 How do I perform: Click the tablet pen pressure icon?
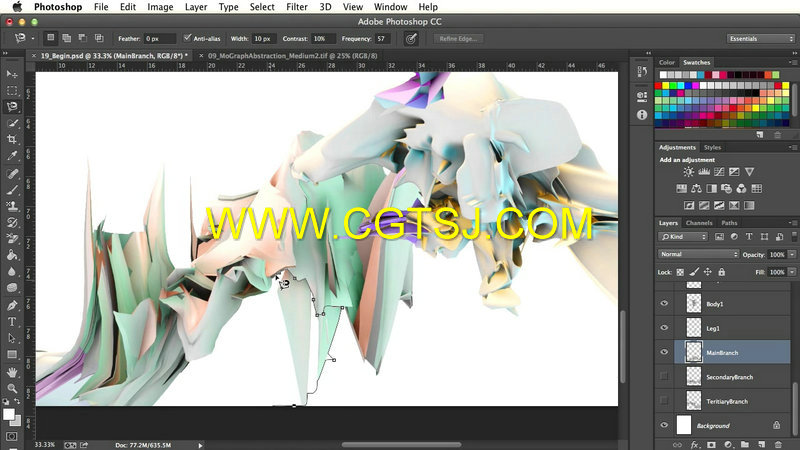coord(411,39)
